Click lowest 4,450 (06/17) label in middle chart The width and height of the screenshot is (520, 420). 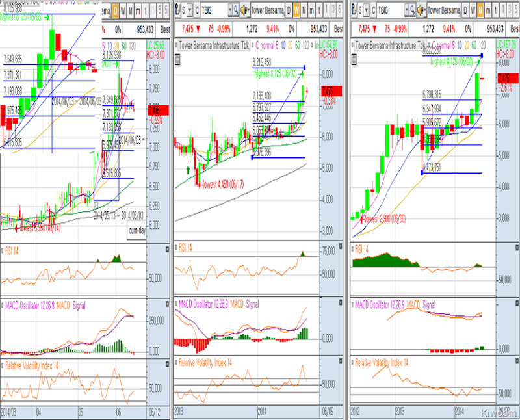223,185
